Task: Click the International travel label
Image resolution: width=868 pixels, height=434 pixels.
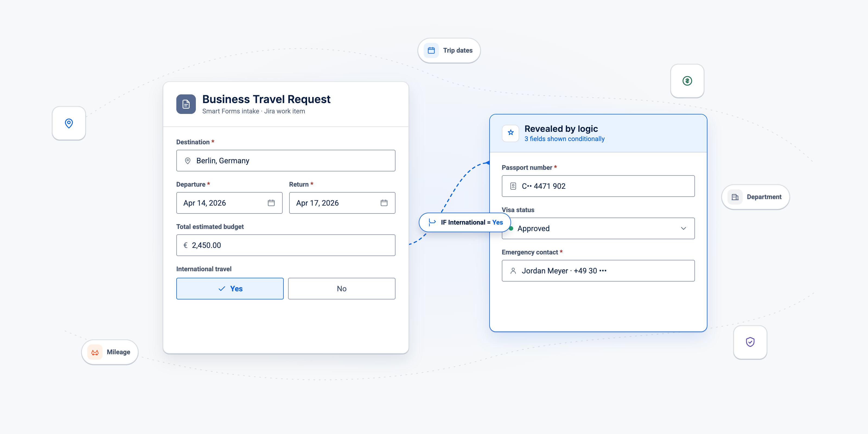Action: pos(204,269)
